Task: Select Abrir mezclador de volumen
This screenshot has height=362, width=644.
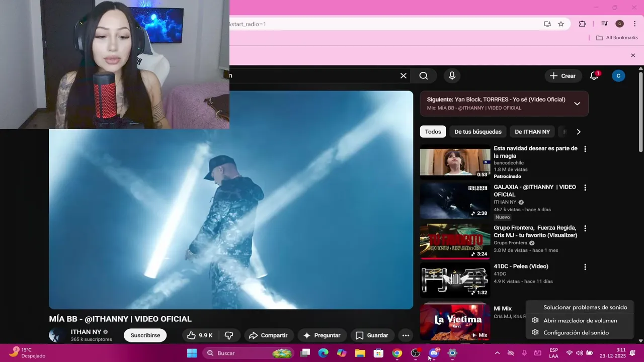Action: pyautogui.click(x=580, y=320)
